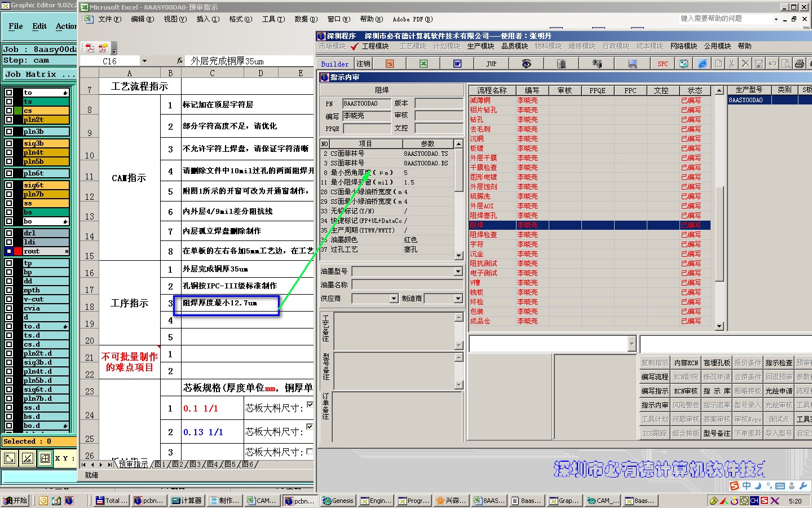Viewport: 812px width, 508px height.
Task: Toggle the checkbox for layer 'rout'
Action: tap(9, 251)
